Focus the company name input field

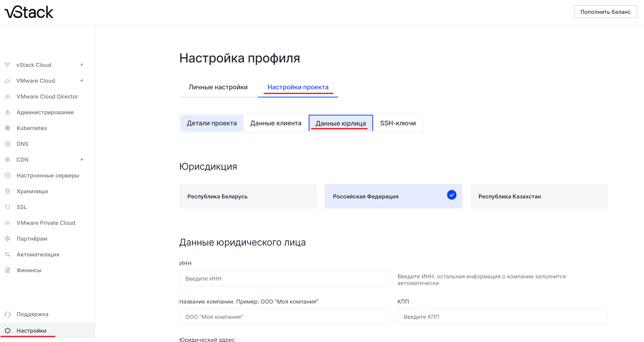tap(284, 317)
